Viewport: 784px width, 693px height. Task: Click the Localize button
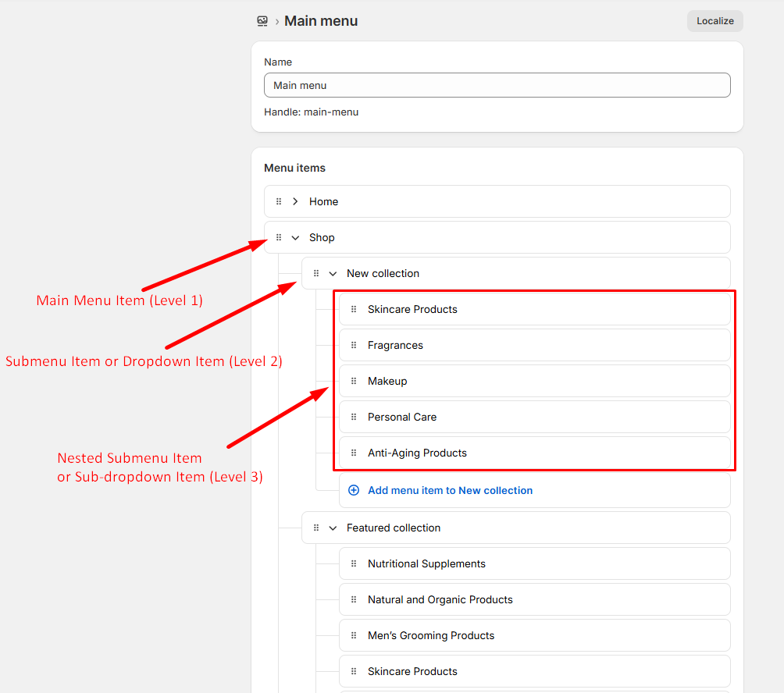(x=715, y=21)
